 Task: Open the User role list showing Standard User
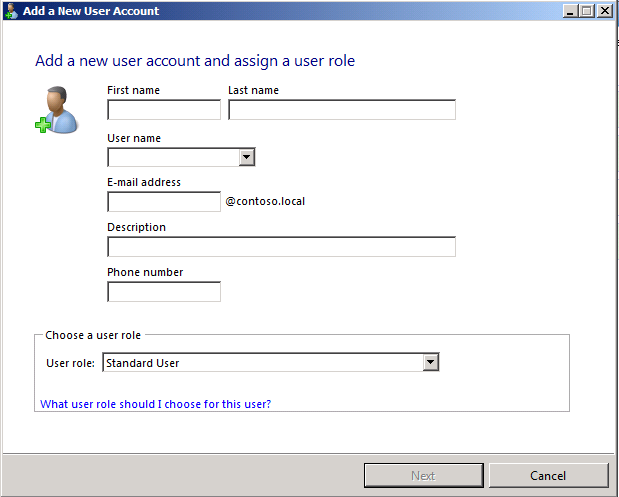(262, 363)
